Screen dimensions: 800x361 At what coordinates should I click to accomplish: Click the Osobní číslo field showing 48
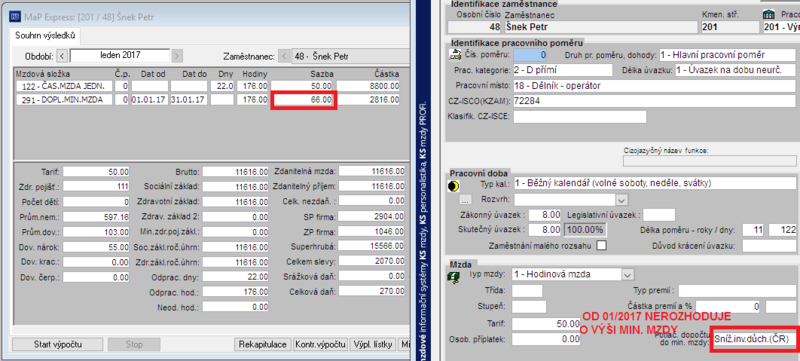tap(475, 27)
